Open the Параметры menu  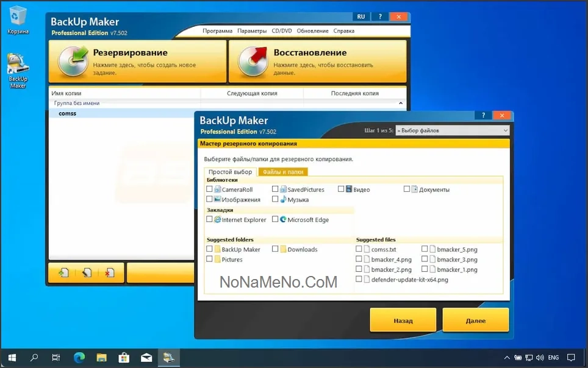(252, 31)
